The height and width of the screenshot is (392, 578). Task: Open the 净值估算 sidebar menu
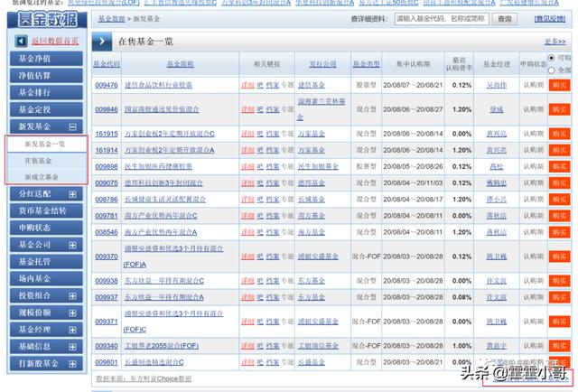46,76
